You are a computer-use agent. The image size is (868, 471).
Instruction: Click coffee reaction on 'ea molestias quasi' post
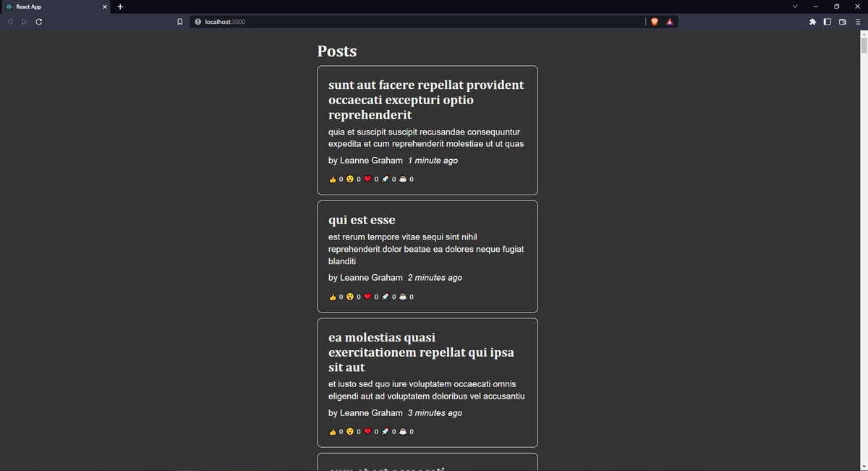point(407,432)
